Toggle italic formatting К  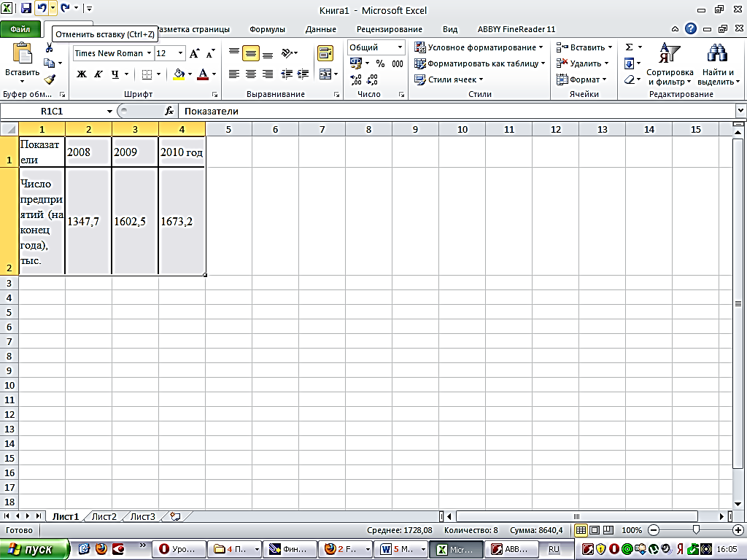click(98, 74)
